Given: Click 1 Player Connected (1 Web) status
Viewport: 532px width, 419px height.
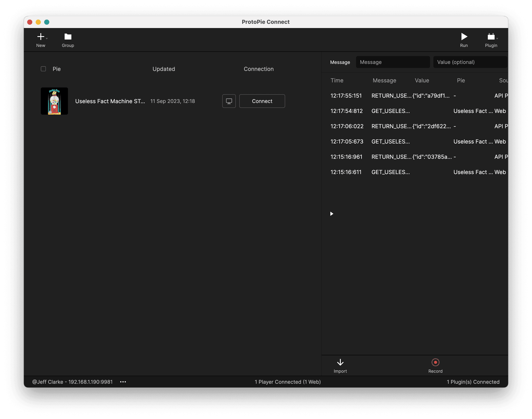Looking at the screenshot, I should 288,382.
